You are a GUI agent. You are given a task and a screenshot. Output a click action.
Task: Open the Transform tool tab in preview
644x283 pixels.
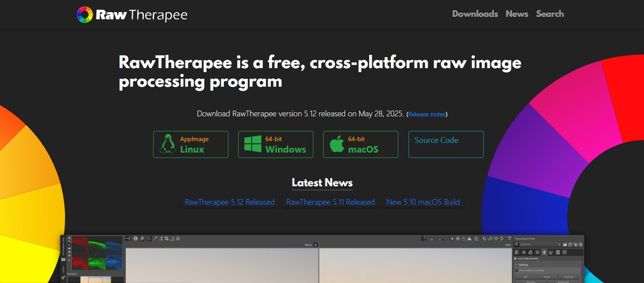[551, 252]
